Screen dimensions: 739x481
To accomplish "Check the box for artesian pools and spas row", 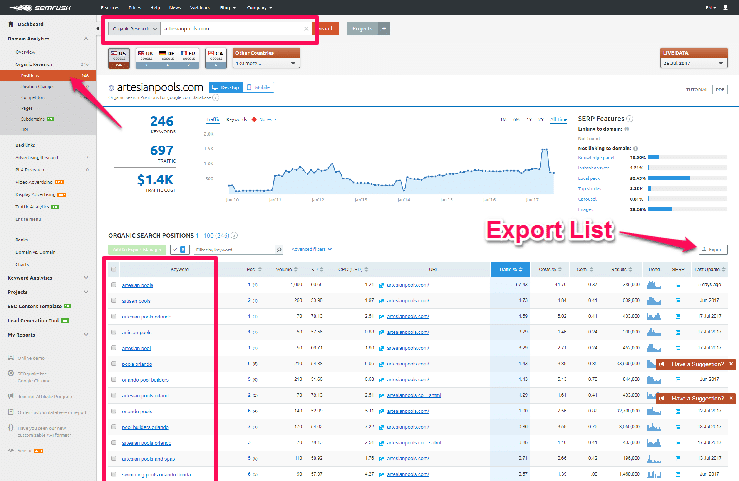I will coord(113,458).
